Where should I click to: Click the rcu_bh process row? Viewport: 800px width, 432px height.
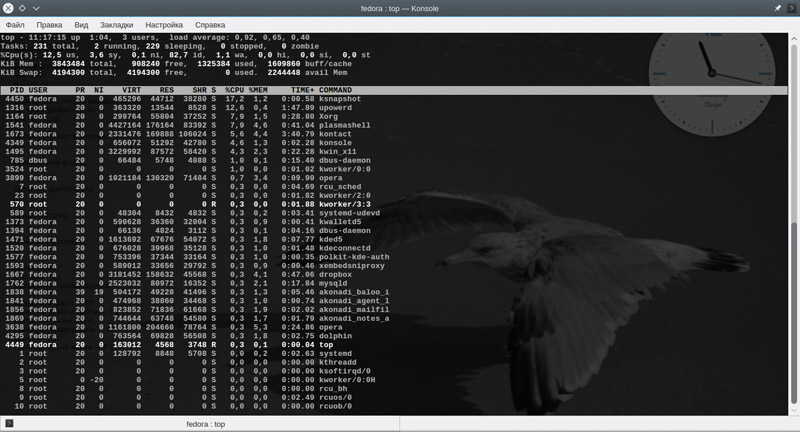(176, 389)
